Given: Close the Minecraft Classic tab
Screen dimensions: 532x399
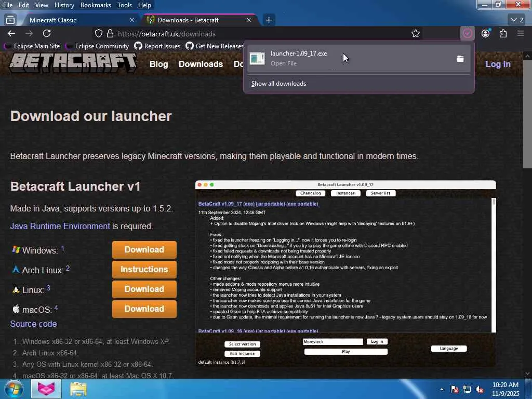Looking at the screenshot, I should pos(132,20).
